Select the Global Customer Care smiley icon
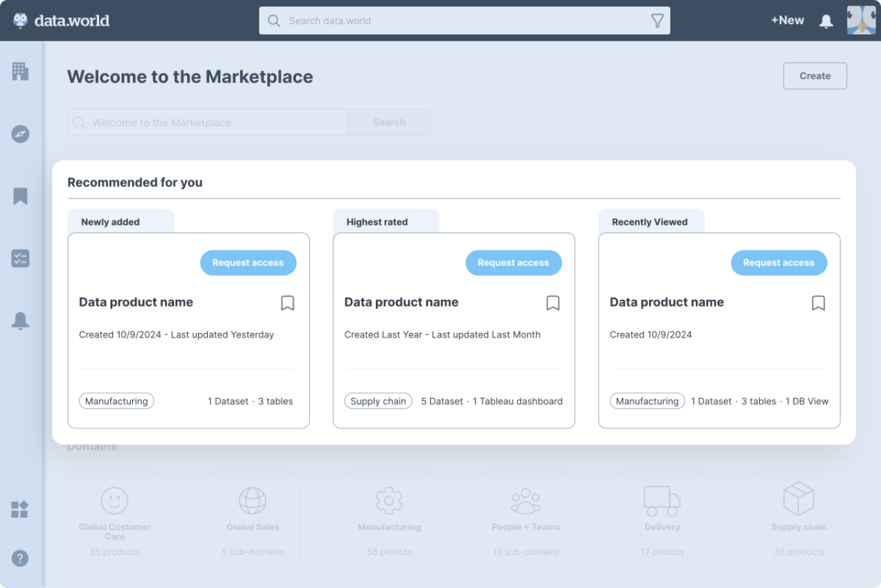 pos(115,501)
